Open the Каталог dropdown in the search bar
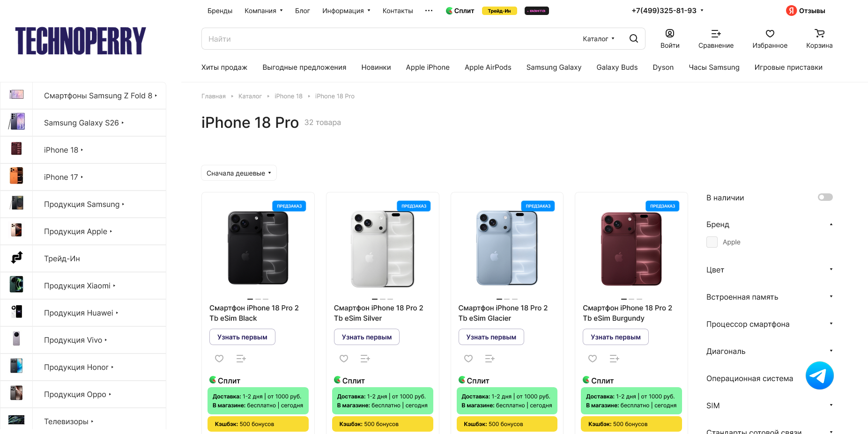The image size is (868, 434). [x=598, y=39]
